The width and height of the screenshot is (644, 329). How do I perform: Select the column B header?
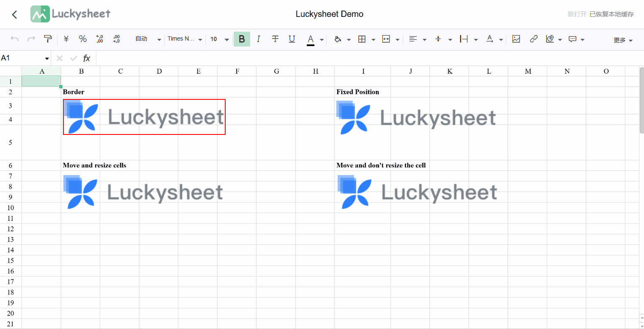click(x=81, y=71)
